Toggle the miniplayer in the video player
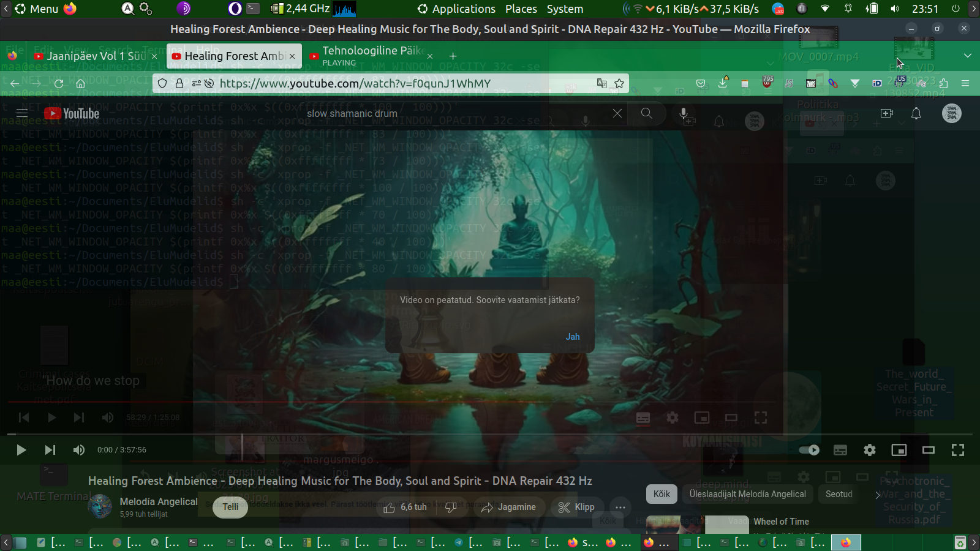The height and width of the screenshot is (551, 980). pyautogui.click(x=899, y=450)
